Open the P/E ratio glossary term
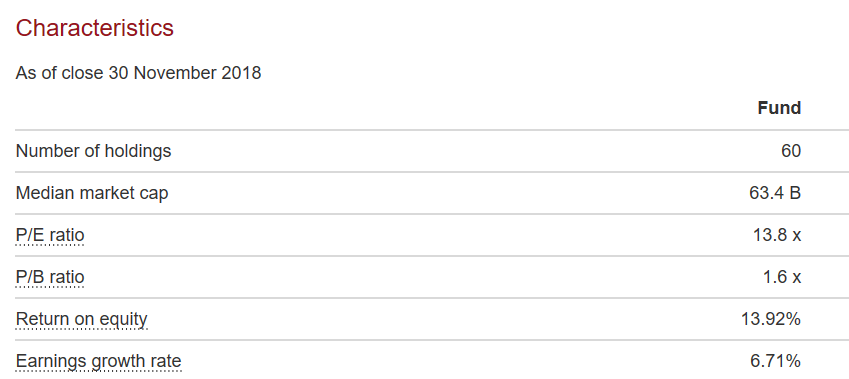The width and height of the screenshot is (849, 379). (x=50, y=235)
